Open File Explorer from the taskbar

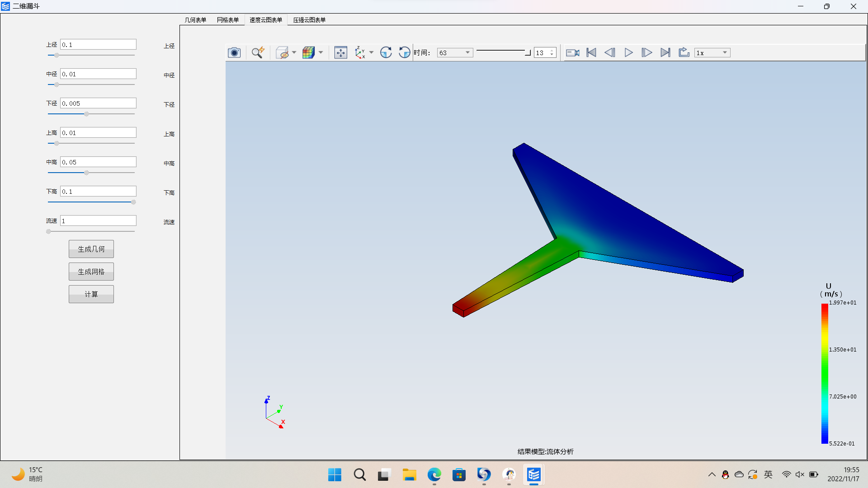pos(410,474)
